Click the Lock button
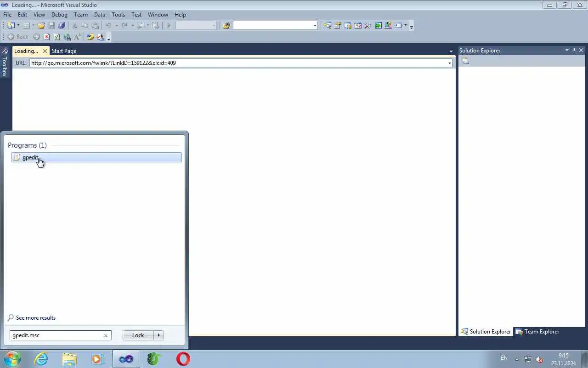This screenshot has height=368, width=588. point(138,335)
